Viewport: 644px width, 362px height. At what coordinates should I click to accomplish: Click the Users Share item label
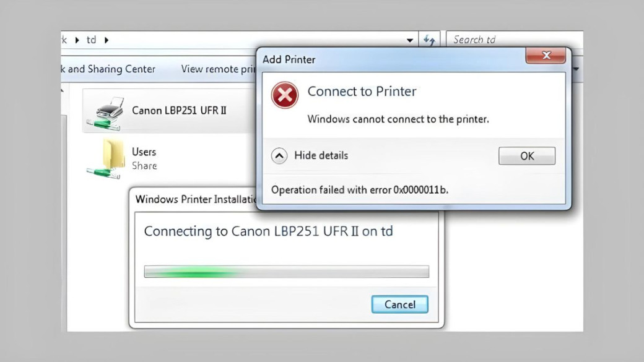click(144, 158)
